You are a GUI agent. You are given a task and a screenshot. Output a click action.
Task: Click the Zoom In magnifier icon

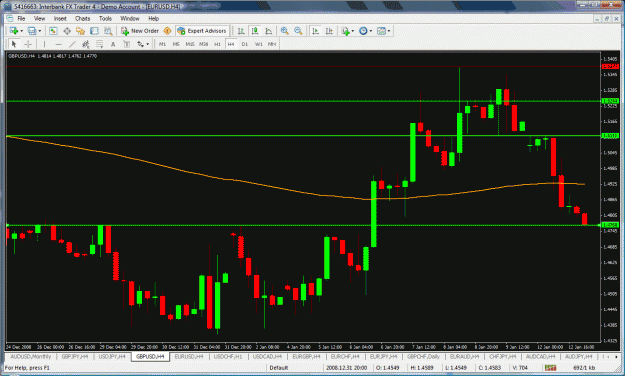[284, 31]
